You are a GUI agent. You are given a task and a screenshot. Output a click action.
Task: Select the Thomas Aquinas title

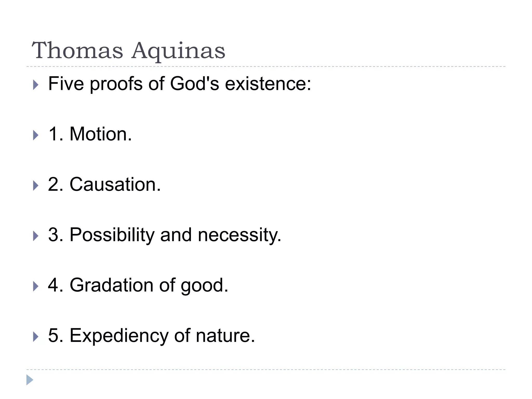(129, 51)
